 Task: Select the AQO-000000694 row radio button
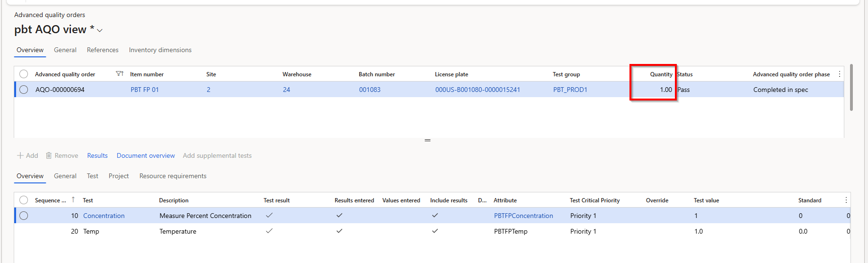click(x=24, y=90)
